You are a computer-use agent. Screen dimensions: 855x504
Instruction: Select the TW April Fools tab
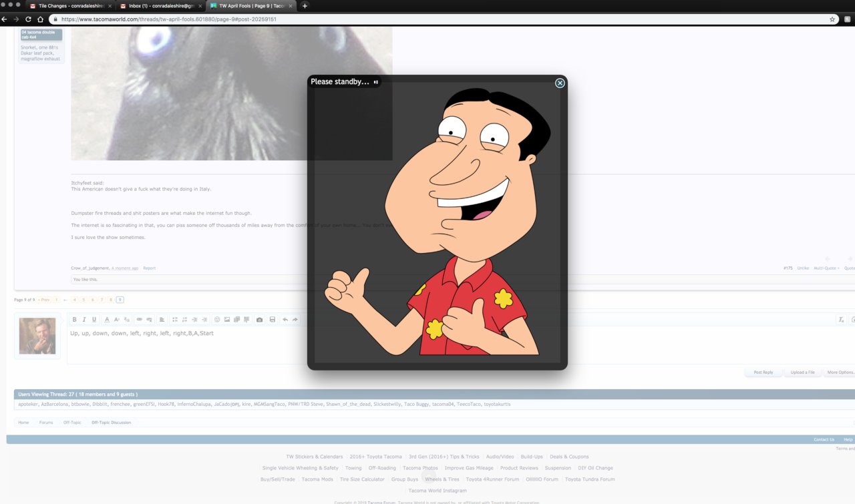pyautogui.click(x=251, y=5)
